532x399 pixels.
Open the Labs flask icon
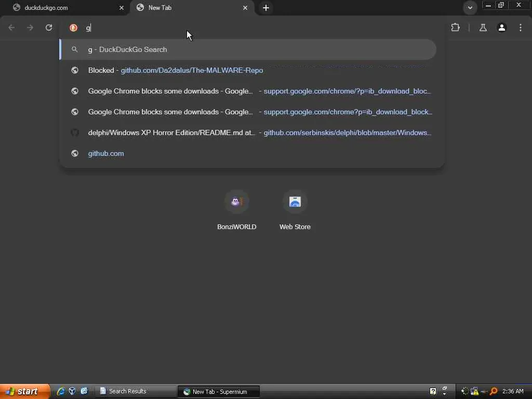click(483, 28)
